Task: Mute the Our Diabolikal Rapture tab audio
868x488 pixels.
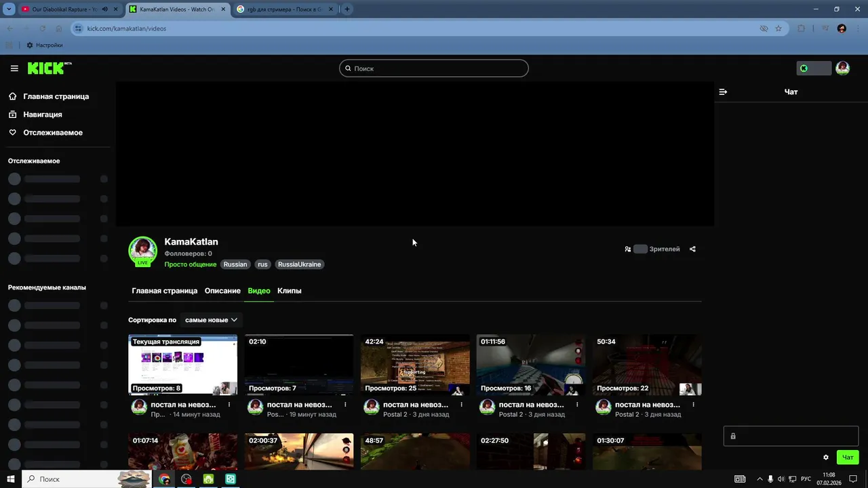Action: (x=104, y=9)
